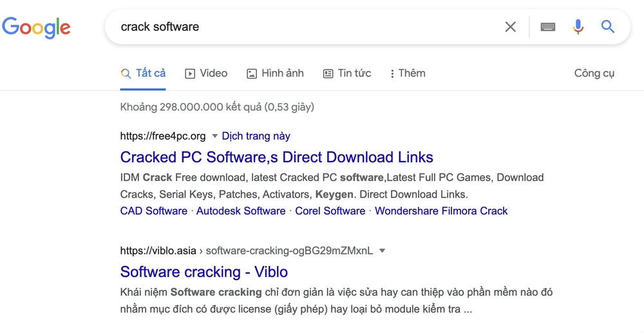Open 'Công cụ' search tools

pyautogui.click(x=594, y=73)
